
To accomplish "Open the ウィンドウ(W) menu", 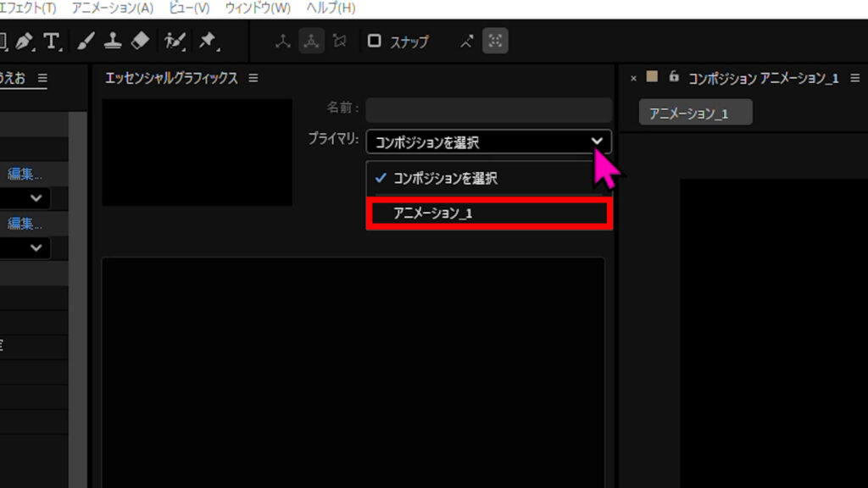I will click(x=258, y=8).
